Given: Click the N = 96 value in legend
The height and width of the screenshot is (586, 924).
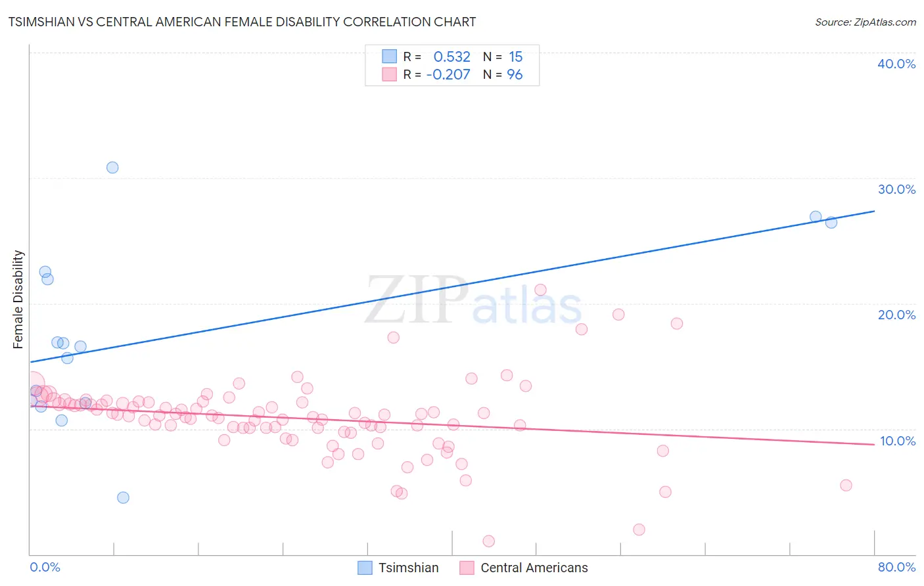Looking at the screenshot, I should [503, 74].
